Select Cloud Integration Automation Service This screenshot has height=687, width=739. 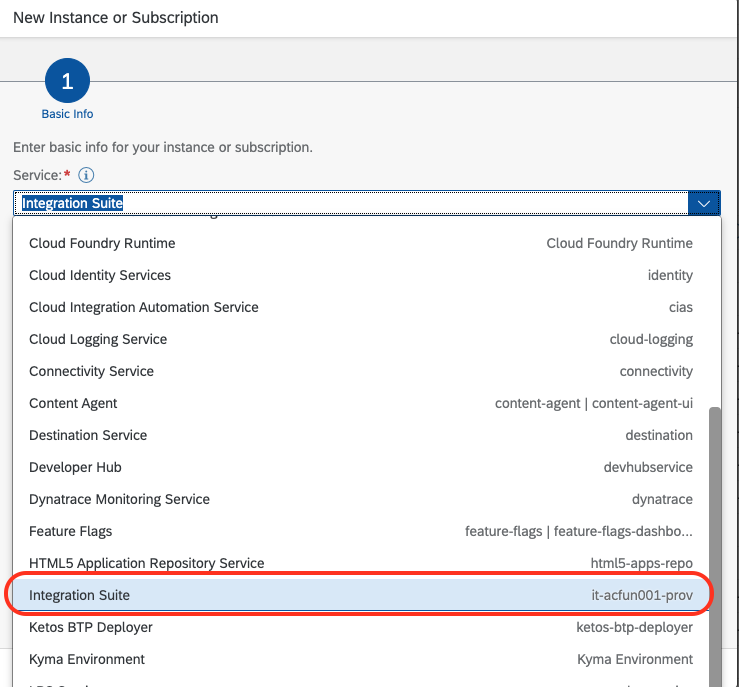click(361, 307)
